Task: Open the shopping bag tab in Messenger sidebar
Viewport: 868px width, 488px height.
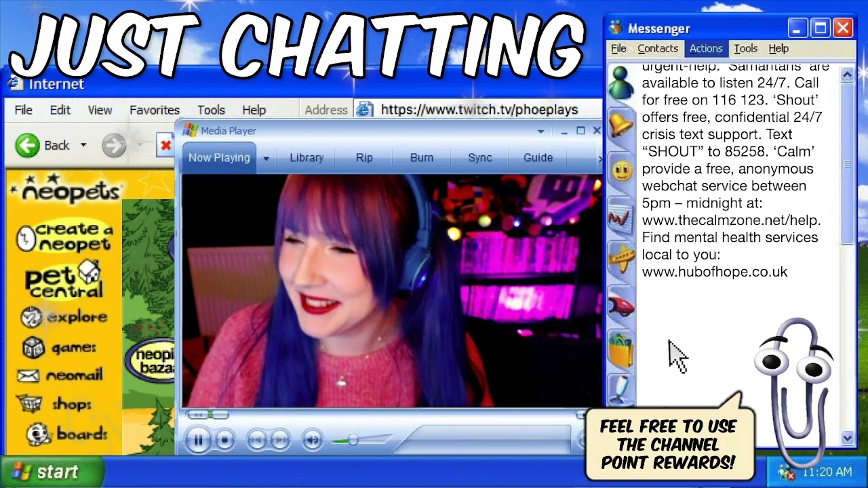Action: coord(621,348)
